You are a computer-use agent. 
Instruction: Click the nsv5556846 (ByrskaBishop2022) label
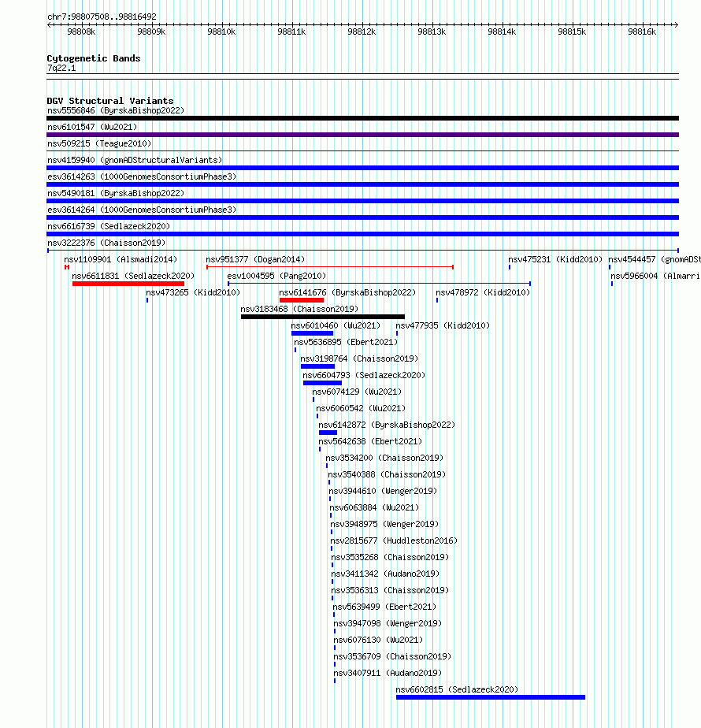tap(116, 110)
